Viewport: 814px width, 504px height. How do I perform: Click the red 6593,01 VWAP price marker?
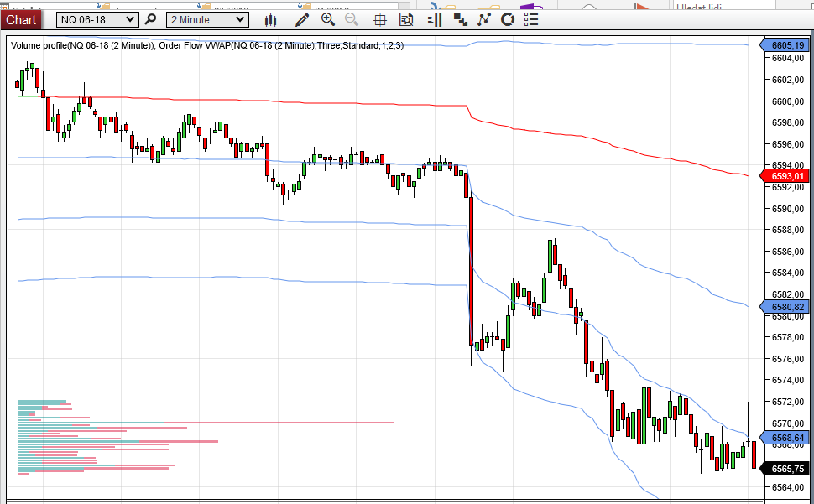coord(785,176)
